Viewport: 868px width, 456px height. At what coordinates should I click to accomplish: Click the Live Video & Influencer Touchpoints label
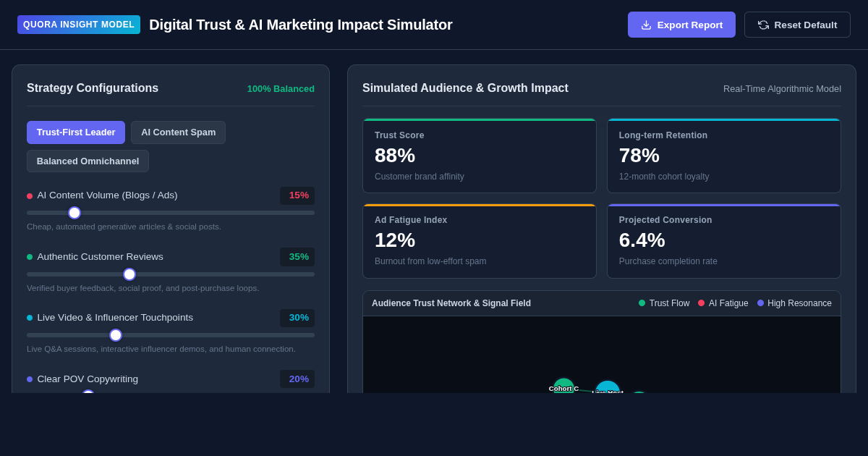click(115, 318)
